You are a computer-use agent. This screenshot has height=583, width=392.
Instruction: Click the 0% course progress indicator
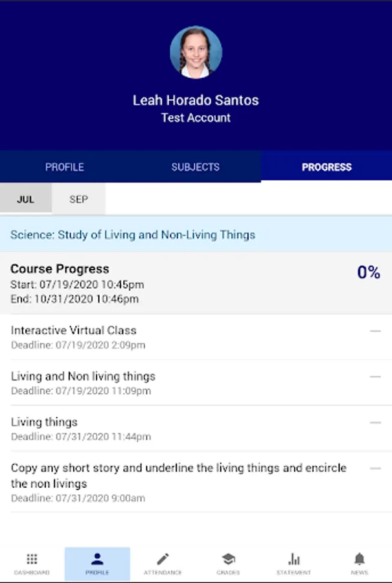coord(368,273)
